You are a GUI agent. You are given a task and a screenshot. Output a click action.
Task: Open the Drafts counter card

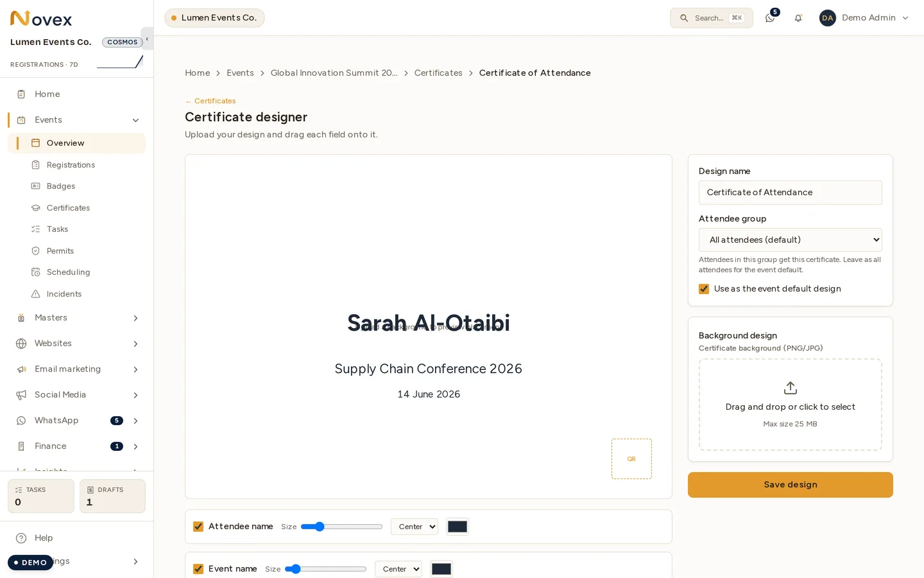[112, 496]
